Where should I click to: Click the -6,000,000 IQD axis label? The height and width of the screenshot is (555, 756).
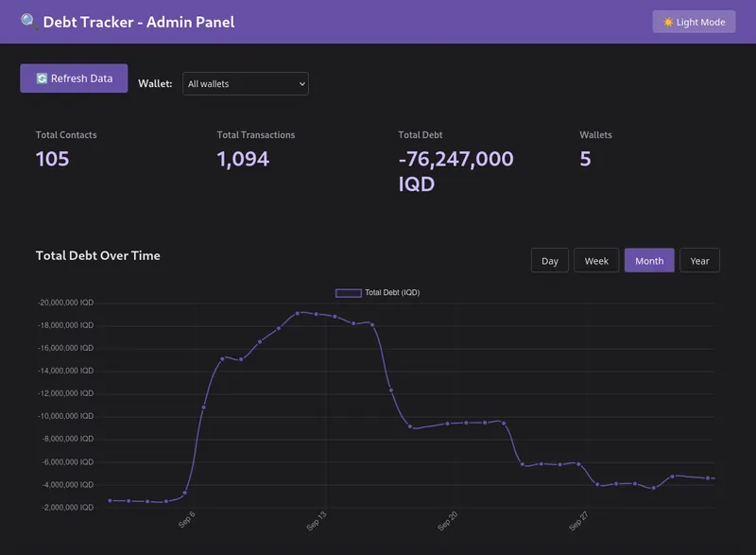(x=67, y=462)
